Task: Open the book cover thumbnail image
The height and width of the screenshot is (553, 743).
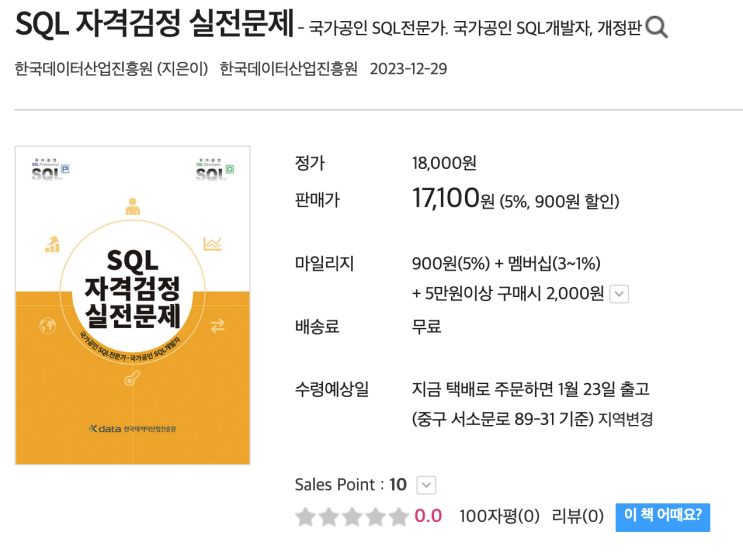Action: tap(133, 306)
